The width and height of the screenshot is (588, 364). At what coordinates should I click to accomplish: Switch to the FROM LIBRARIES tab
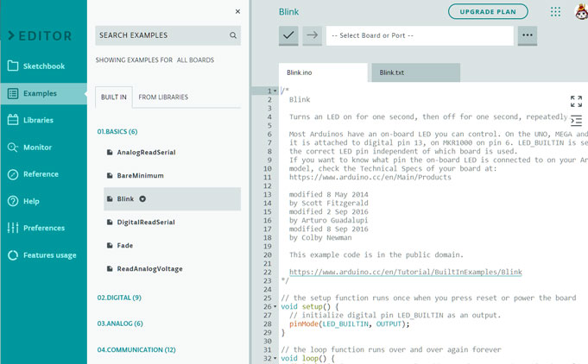point(163,97)
